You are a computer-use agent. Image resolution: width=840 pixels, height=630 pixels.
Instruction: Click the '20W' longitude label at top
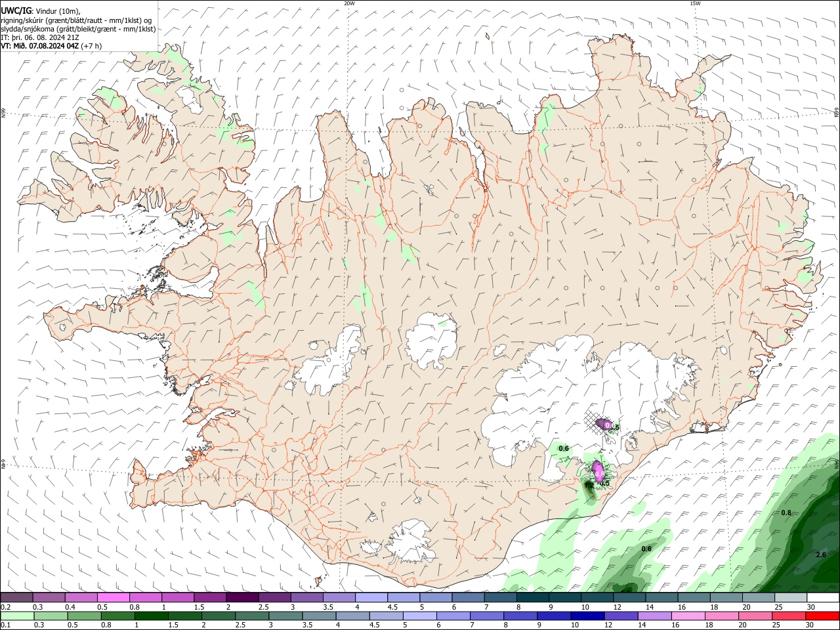point(349,3)
